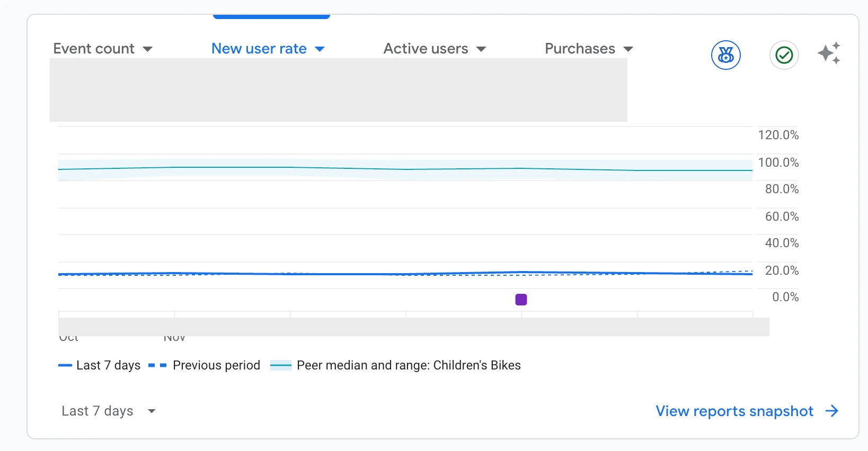Click the solid blue Last 7 days line swatch
The width and height of the screenshot is (868, 451).
pos(65,365)
